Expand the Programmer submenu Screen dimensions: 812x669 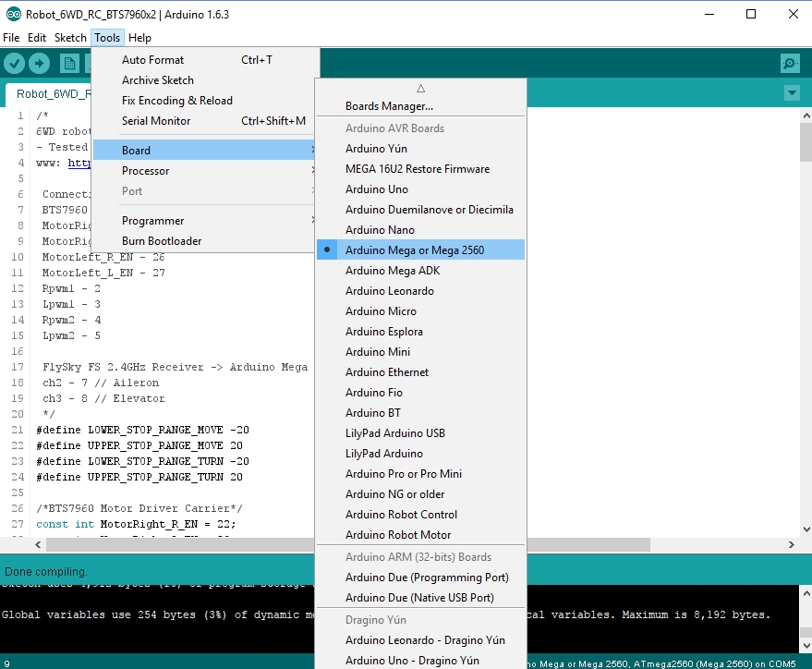click(x=152, y=220)
